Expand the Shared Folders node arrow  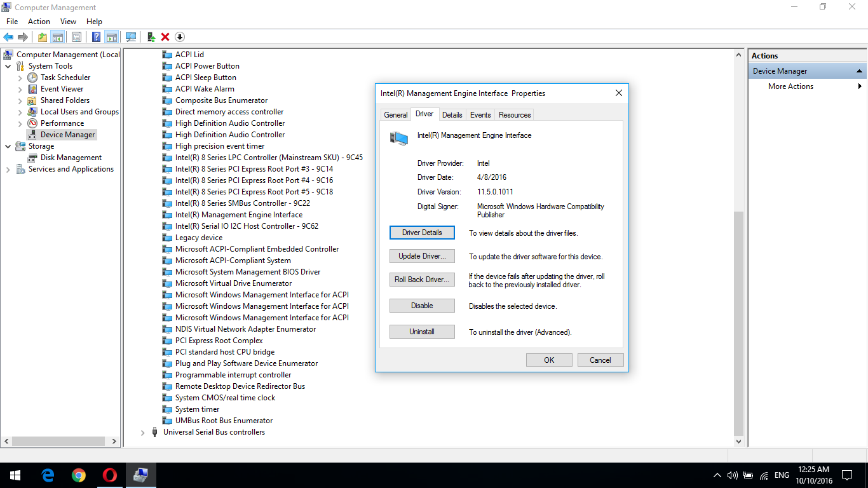[x=20, y=100]
